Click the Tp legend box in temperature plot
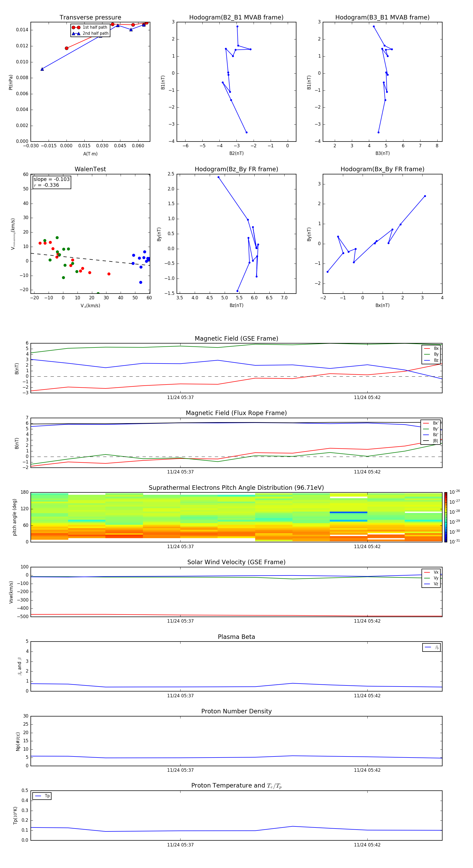 tap(42, 796)
